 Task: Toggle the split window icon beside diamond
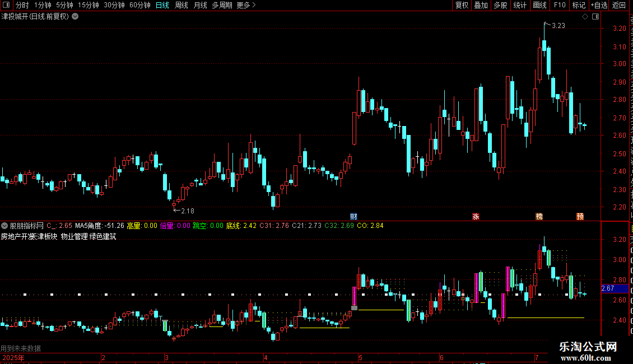595,17
